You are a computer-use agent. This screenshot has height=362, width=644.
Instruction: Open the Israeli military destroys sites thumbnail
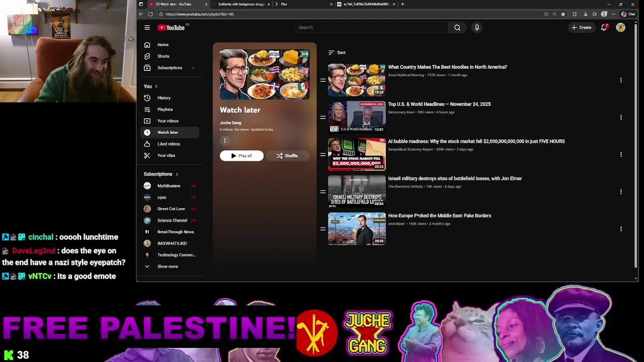(357, 192)
